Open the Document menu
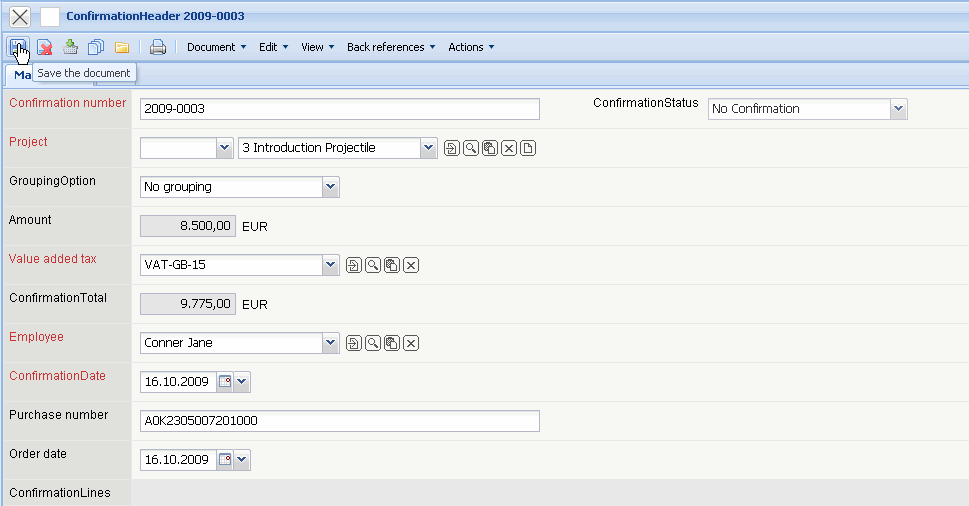Image resolution: width=969 pixels, height=506 pixels. click(x=216, y=47)
